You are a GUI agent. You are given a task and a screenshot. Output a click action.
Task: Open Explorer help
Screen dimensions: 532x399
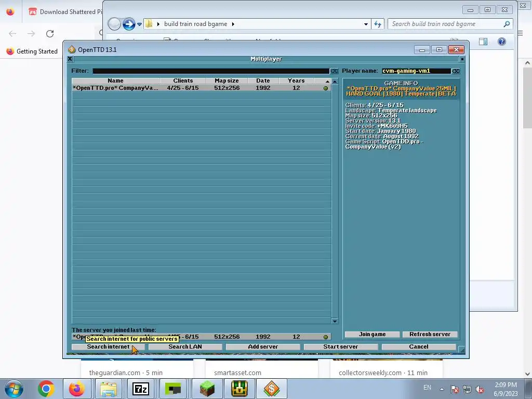(x=501, y=42)
